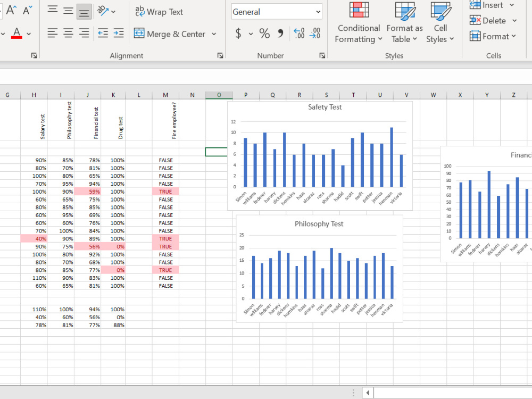Screen dimensions: 532x399
Task: Click the Financial test header cell
Action: coord(88,120)
